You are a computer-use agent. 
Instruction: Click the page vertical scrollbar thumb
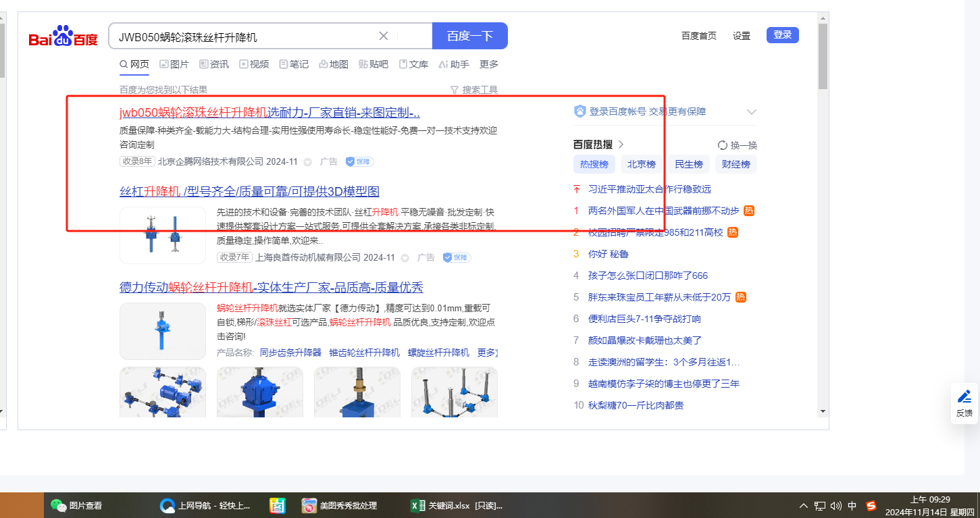pos(823,57)
